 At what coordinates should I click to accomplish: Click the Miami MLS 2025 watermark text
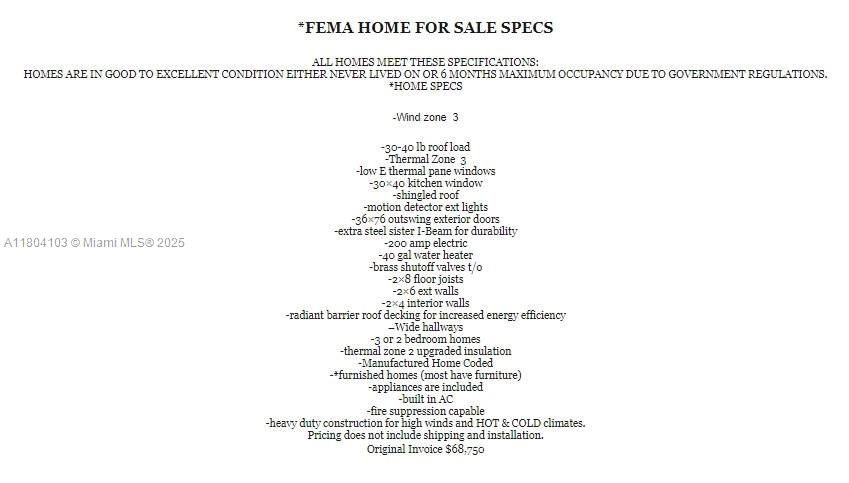click(x=94, y=243)
